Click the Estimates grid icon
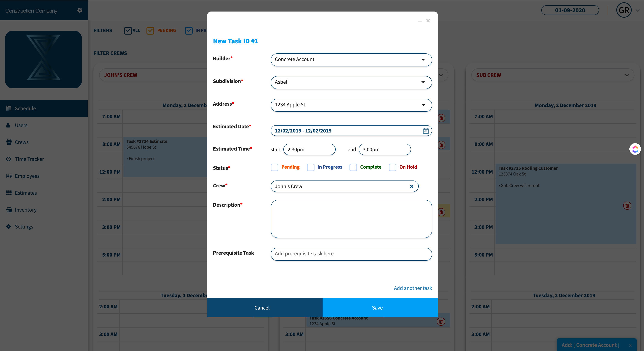Viewport: 644px width, 351px height. (9, 193)
